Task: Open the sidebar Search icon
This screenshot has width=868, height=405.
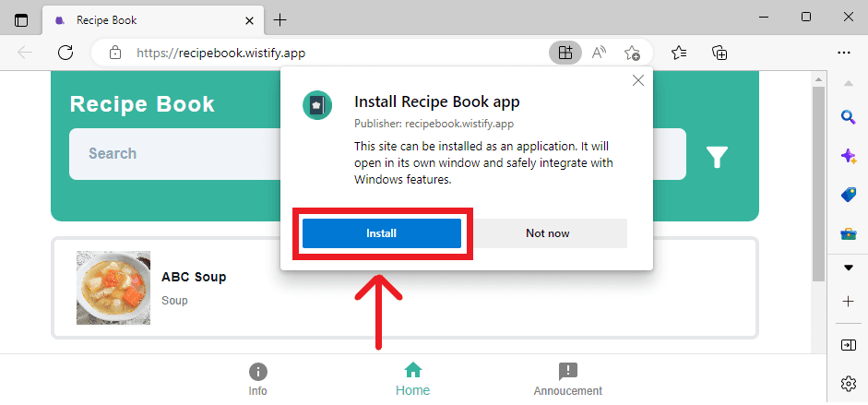Action: (848, 117)
